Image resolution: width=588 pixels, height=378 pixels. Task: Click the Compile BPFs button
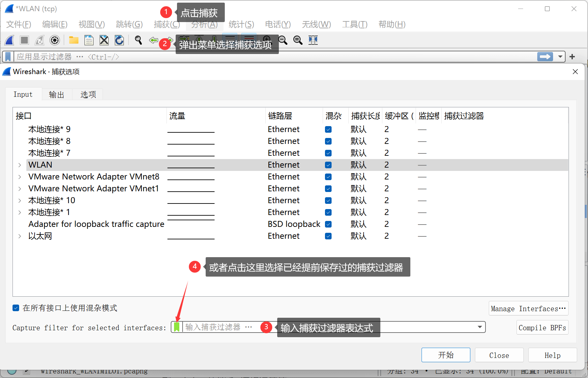point(543,328)
